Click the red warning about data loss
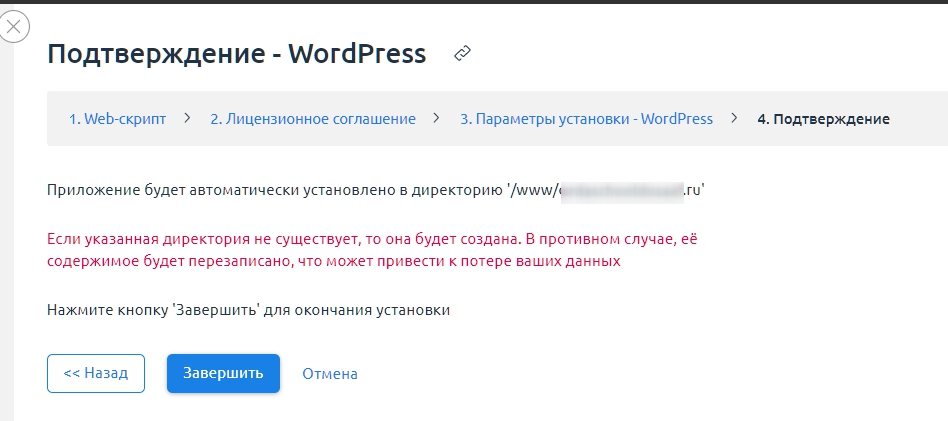Image resolution: width=948 pixels, height=421 pixels. click(372, 250)
